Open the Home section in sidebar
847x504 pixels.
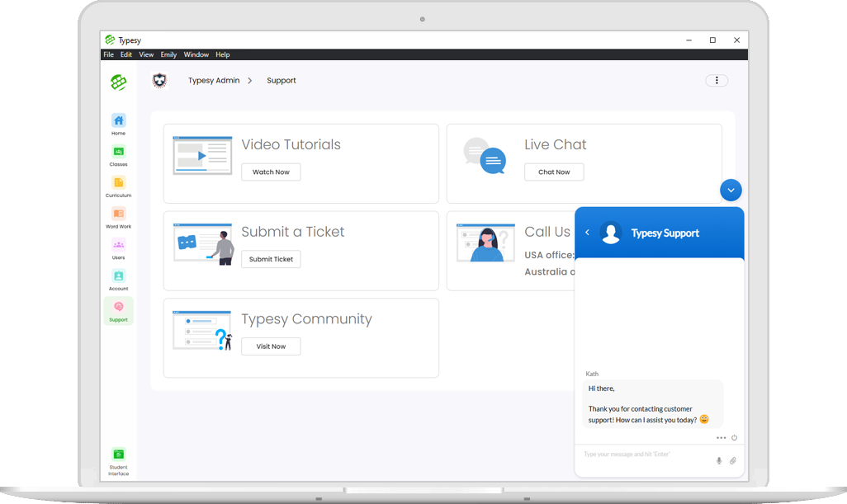tap(118, 124)
